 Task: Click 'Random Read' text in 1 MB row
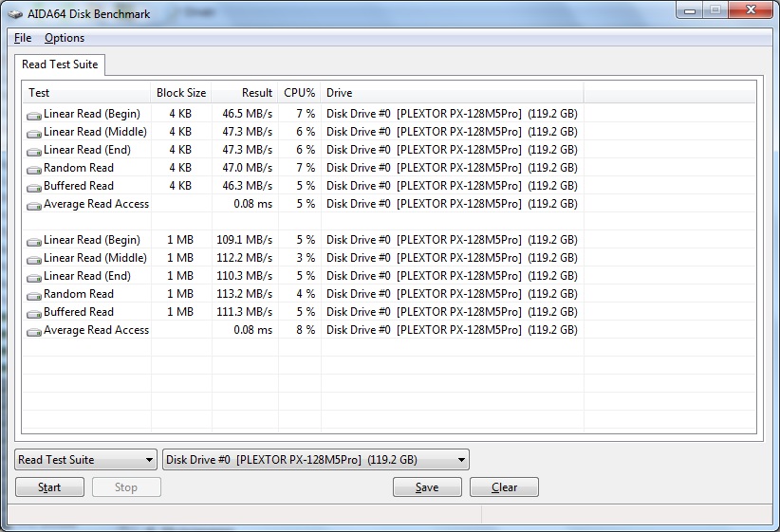(x=79, y=294)
